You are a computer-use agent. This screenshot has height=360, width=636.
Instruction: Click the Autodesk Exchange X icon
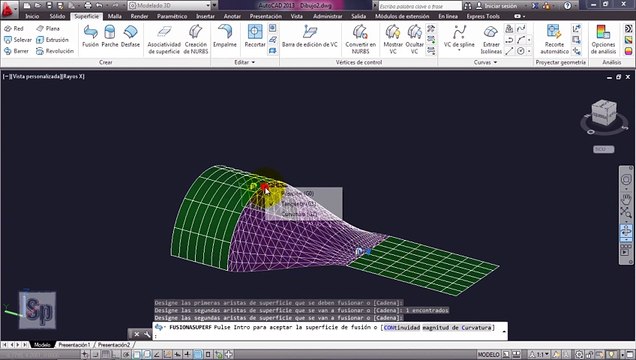click(x=535, y=6)
